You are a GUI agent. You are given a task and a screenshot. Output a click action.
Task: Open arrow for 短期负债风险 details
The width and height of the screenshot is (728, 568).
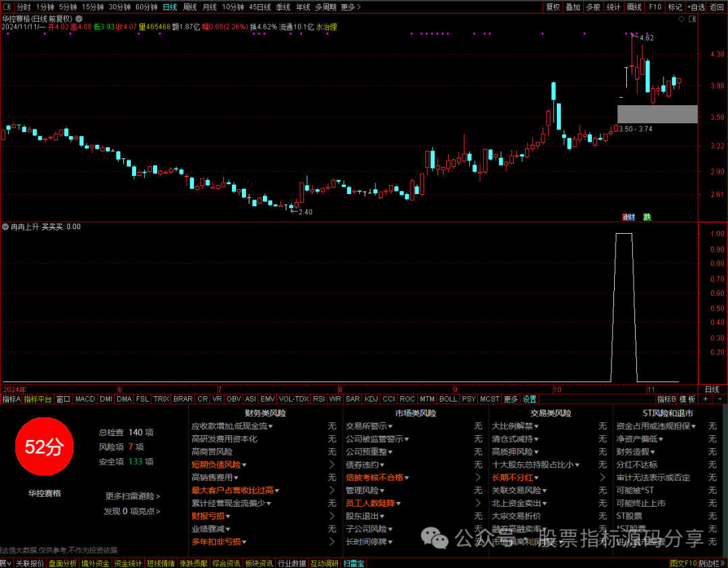click(x=332, y=464)
